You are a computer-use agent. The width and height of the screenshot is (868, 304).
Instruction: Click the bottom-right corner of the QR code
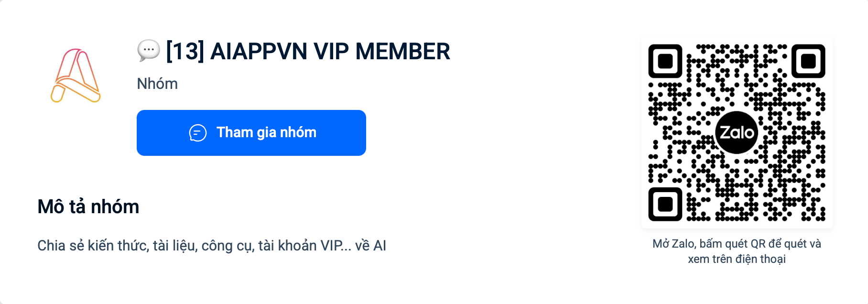tap(821, 216)
